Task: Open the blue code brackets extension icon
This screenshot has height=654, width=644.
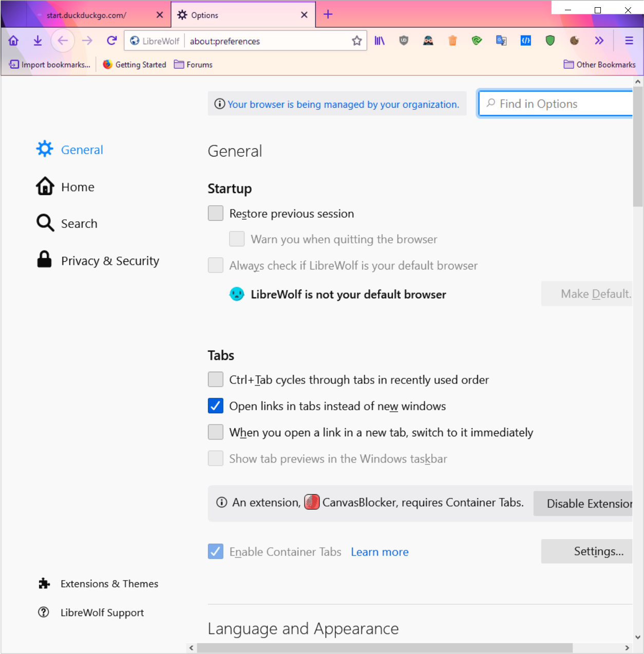Action: click(526, 41)
